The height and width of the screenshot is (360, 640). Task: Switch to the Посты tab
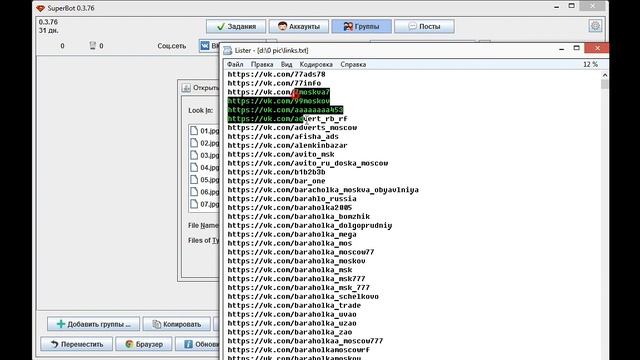click(424, 27)
